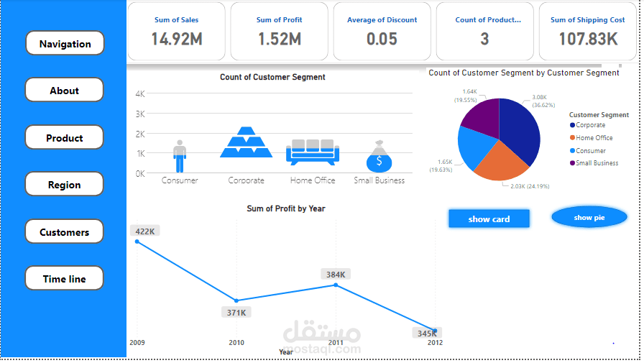Select the Consumer person icon
Screen dimensions: 644x363
click(x=180, y=156)
